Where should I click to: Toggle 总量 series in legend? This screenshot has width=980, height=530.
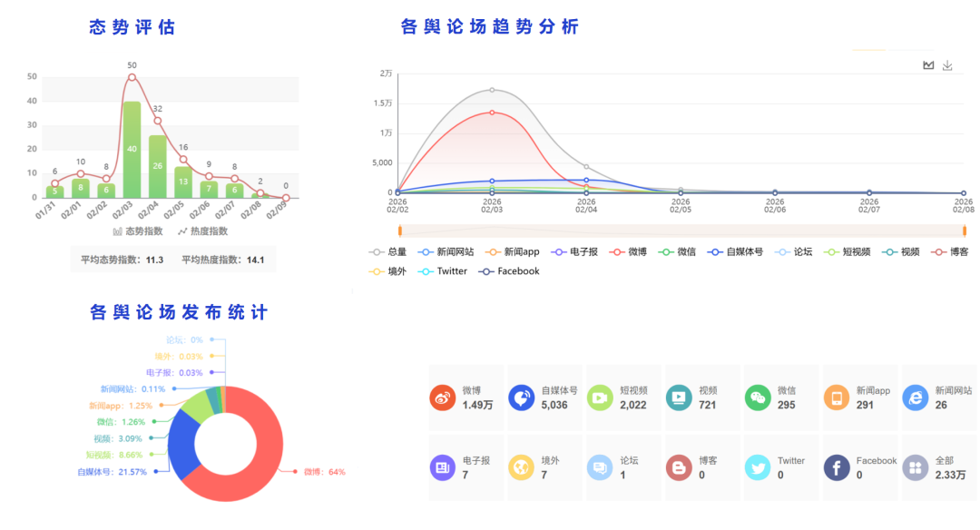[x=387, y=252]
